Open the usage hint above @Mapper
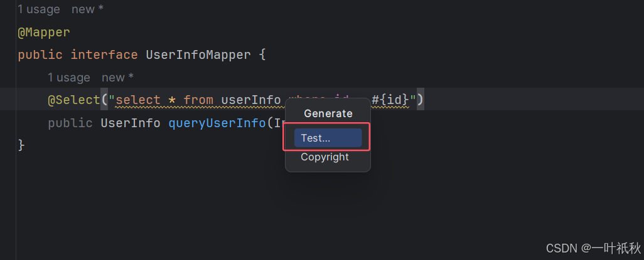This screenshot has height=260, width=644. pos(39,9)
